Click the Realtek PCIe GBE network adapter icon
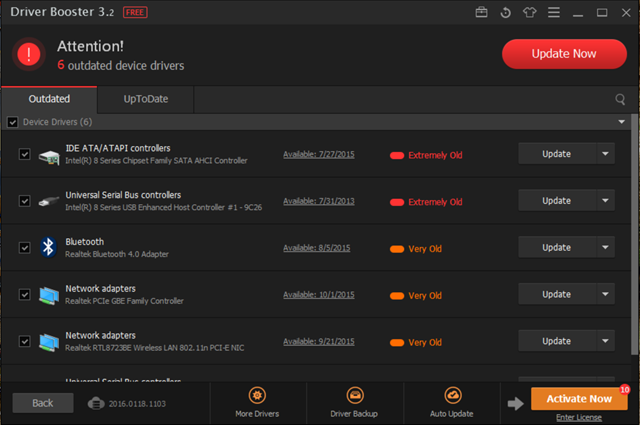 coord(49,296)
